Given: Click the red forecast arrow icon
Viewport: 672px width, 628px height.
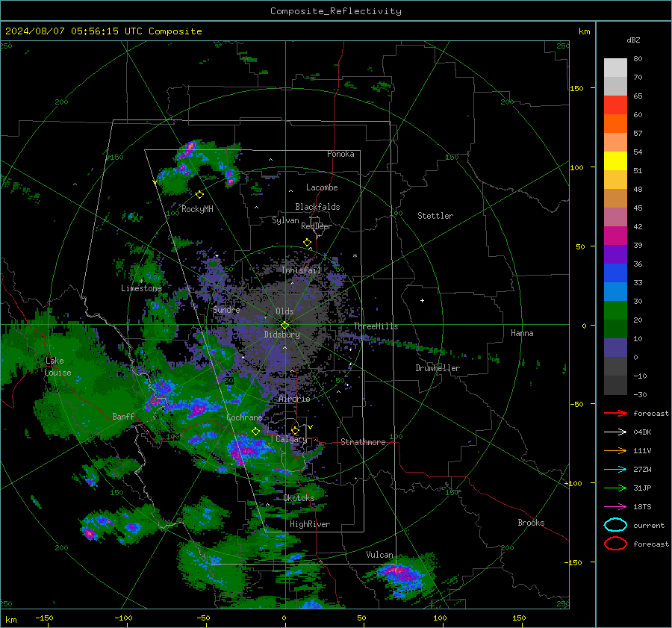Looking at the screenshot, I should coord(615,413).
